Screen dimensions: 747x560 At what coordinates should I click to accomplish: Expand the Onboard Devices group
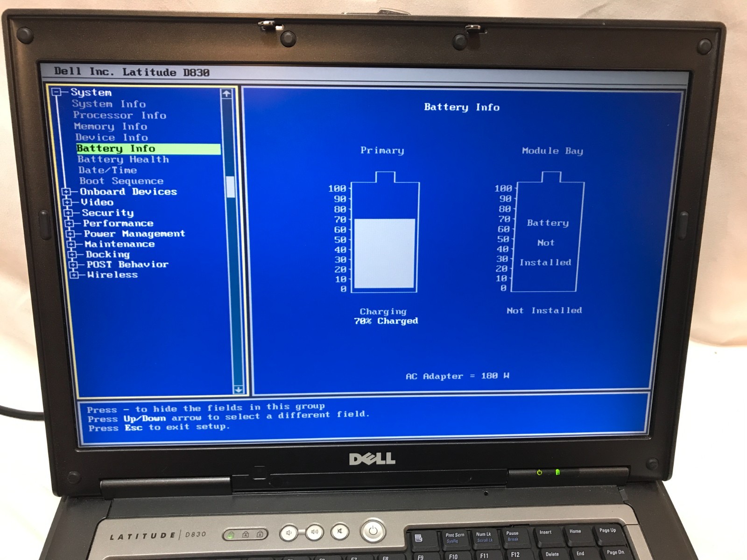pos(66,192)
